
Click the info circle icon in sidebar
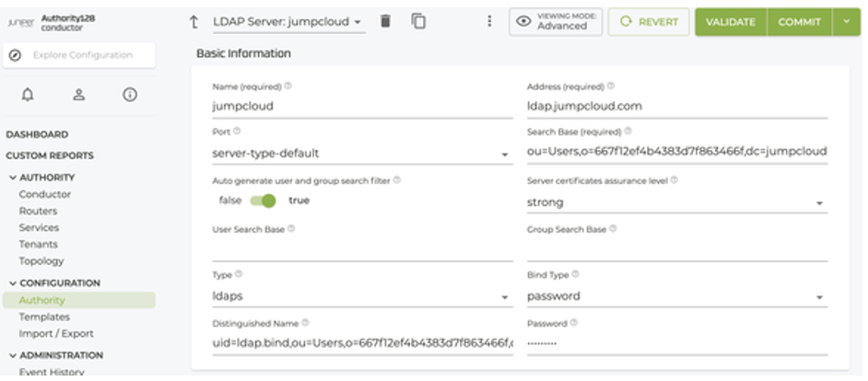coord(130,94)
